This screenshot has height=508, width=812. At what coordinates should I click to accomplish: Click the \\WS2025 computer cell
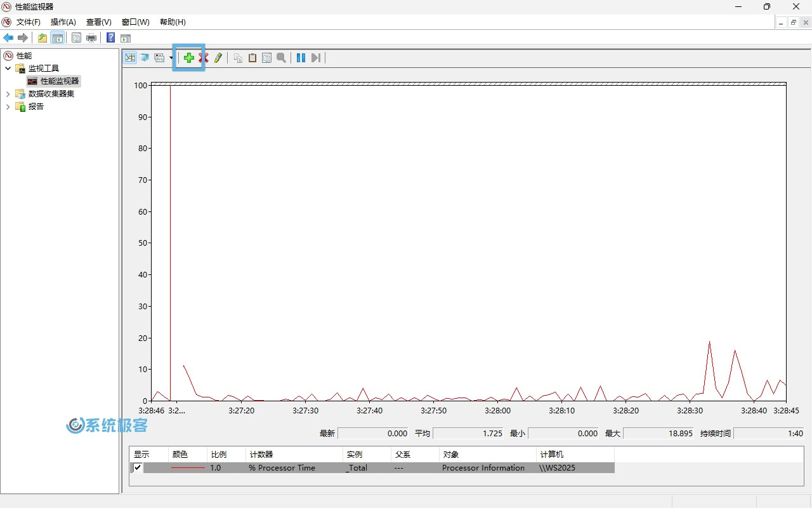click(x=557, y=468)
